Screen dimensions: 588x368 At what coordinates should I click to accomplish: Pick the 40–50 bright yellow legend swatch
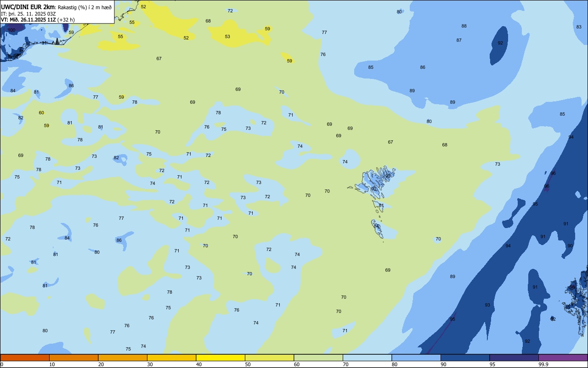coord(220,357)
